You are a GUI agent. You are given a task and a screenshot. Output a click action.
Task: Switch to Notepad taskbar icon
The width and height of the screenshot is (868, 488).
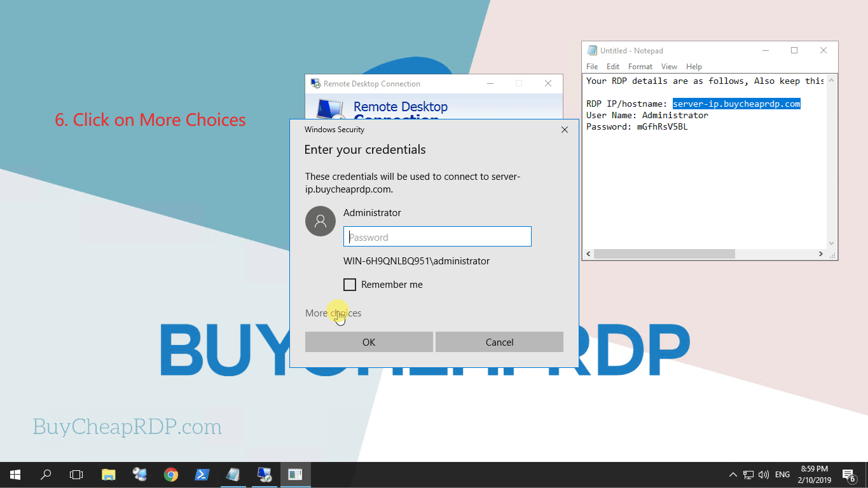click(233, 475)
